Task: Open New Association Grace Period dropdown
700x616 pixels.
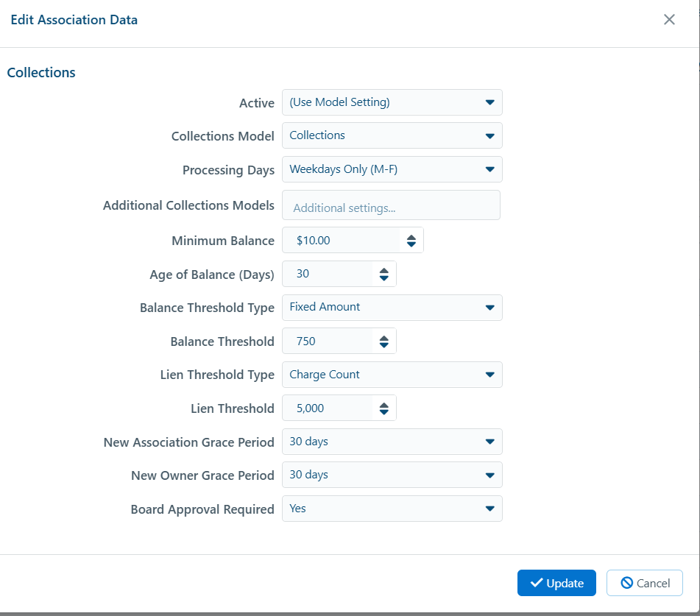Action: [x=392, y=442]
